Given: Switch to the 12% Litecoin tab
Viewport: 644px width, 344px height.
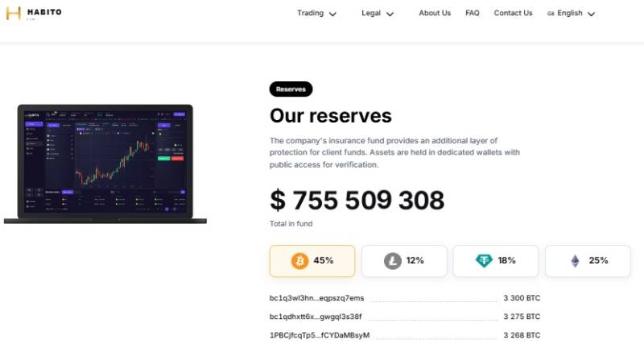Looking at the screenshot, I should click(x=404, y=261).
